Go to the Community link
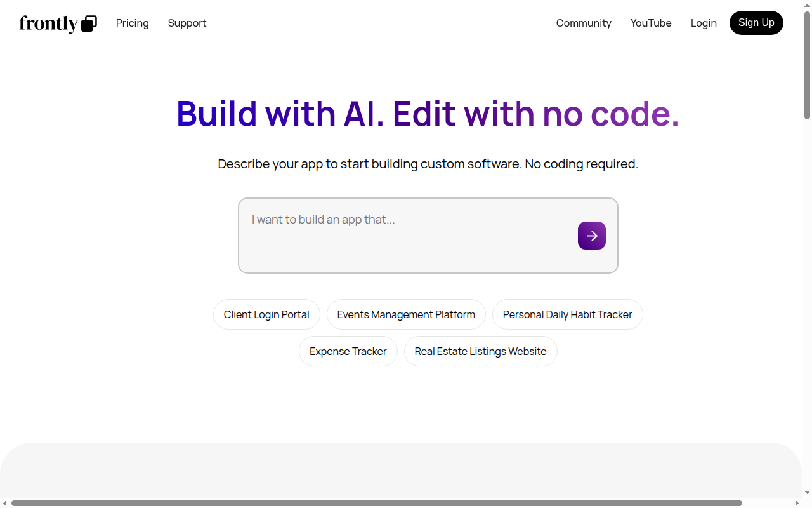The image size is (812, 508). [x=584, y=23]
